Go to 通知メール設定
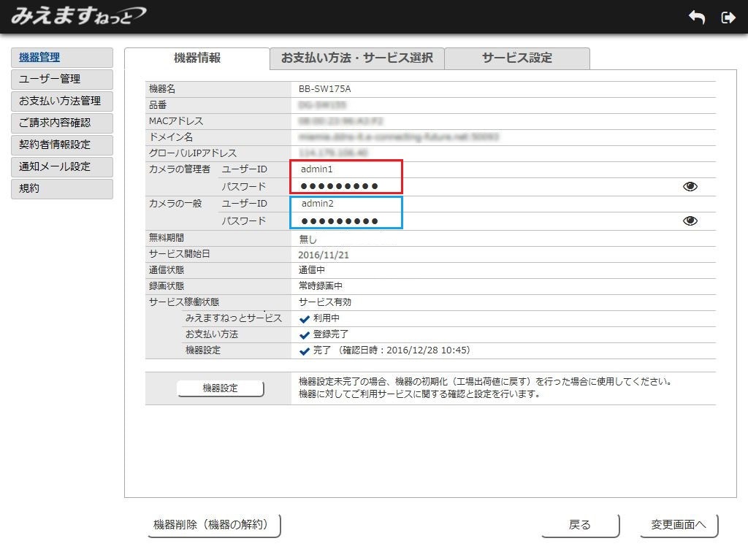Image resolution: width=748 pixels, height=560 pixels. [62, 167]
